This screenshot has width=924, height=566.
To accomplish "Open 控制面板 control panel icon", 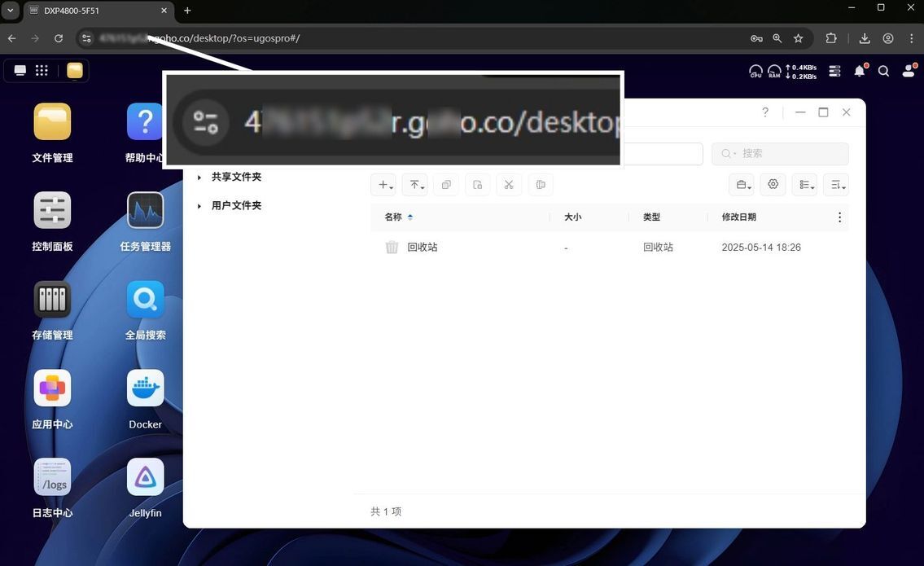I will pyautogui.click(x=52, y=210).
